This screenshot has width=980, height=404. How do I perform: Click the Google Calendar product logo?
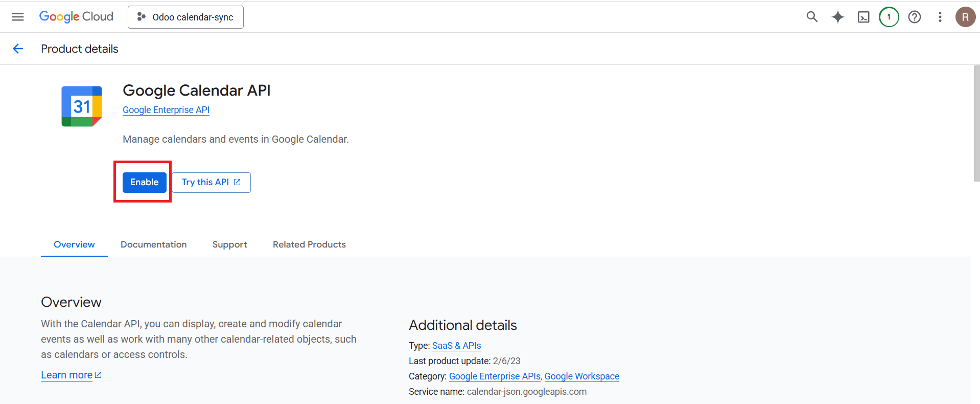82,106
